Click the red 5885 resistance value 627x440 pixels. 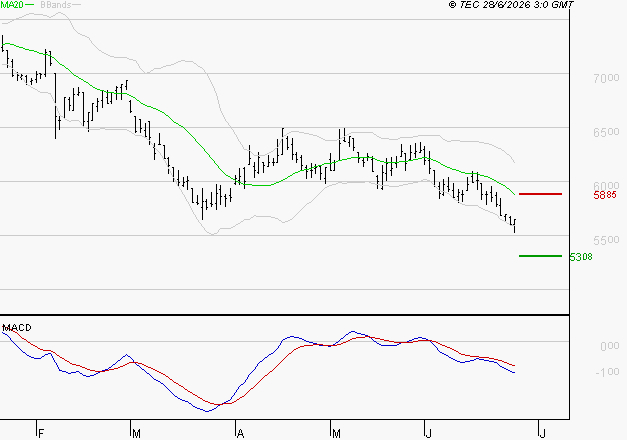pyautogui.click(x=605, y=195)
